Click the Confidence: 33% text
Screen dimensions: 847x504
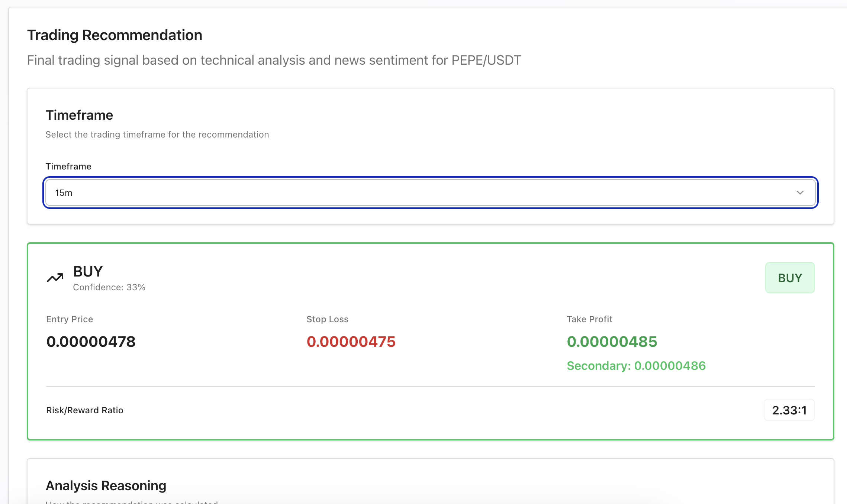(x=109, y=287)
